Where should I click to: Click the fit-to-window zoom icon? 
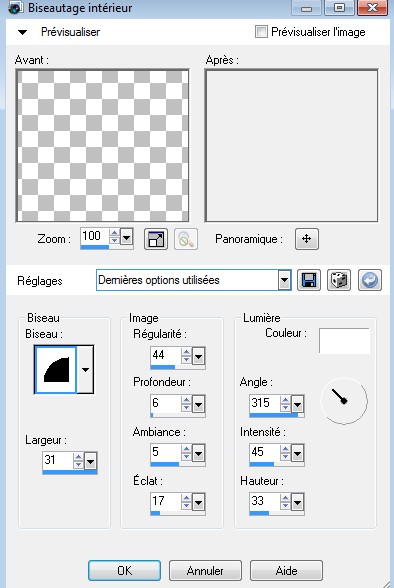(x=156, y=239)
